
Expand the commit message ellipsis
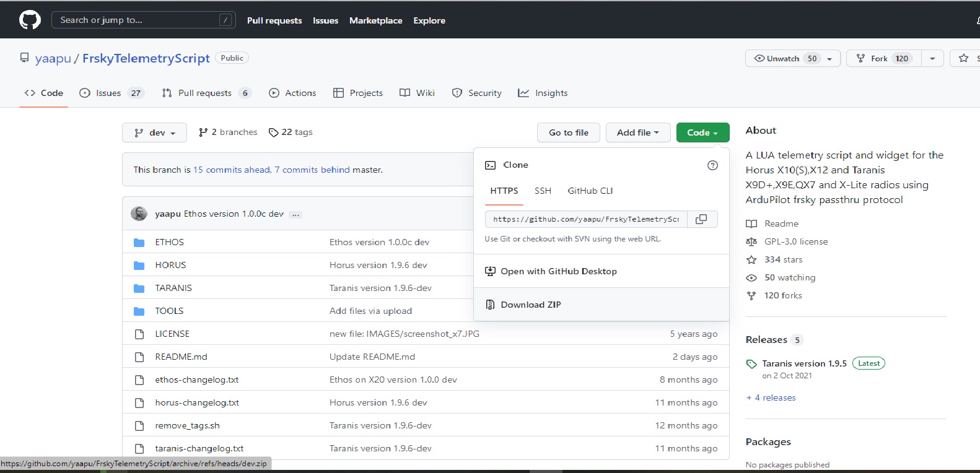[295, 214]
